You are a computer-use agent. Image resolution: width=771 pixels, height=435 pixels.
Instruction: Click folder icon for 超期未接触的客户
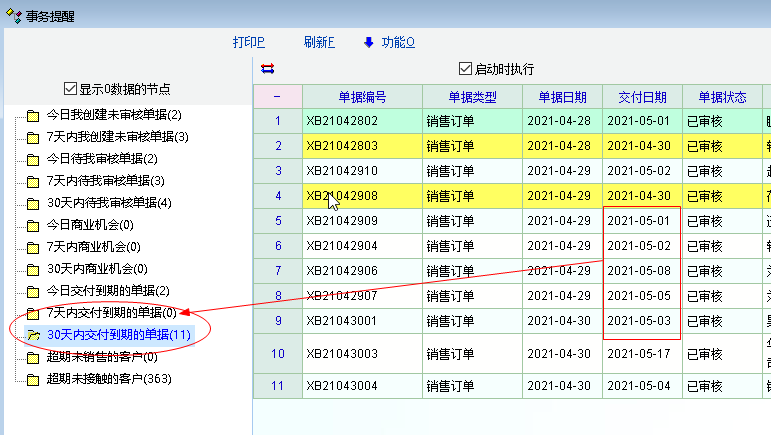[x=32, y=379]
